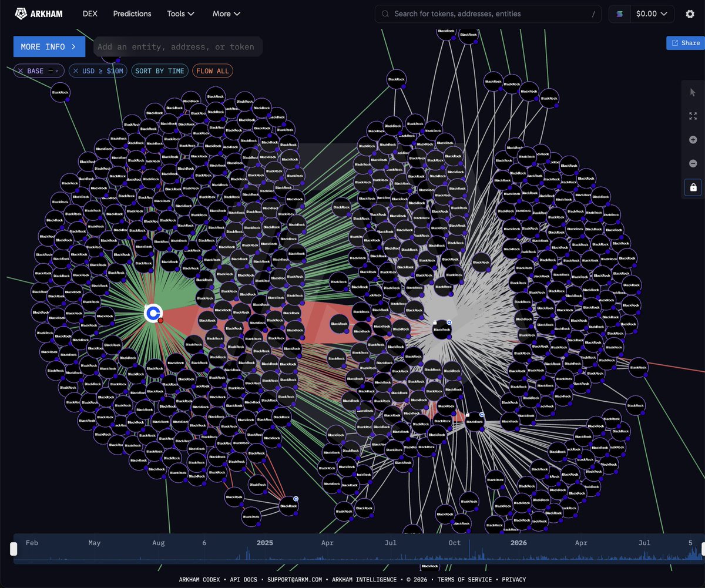This screenshot has height=588, width=705.
Task: Open the MORE INFO panel
Action: point(49,46)
